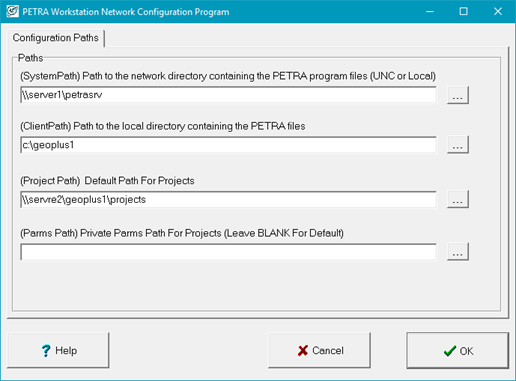The image size is (516, 381).
Task: Click the '(Parms Path) Private Parms Path' label
Action: pos(182,233)
